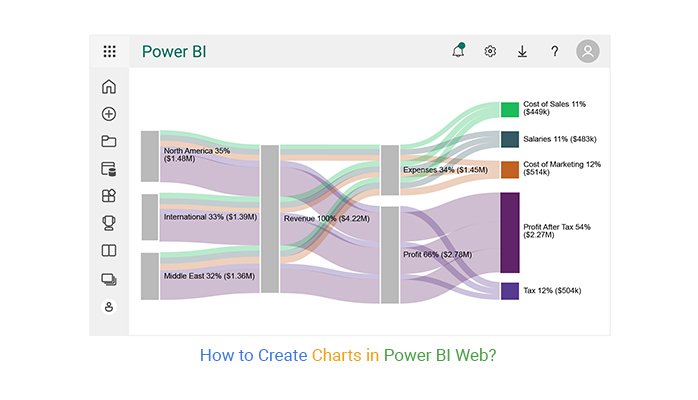Open the Data hub icon
This screenshot has height=400, width=698.
click(x=109, y=169)
